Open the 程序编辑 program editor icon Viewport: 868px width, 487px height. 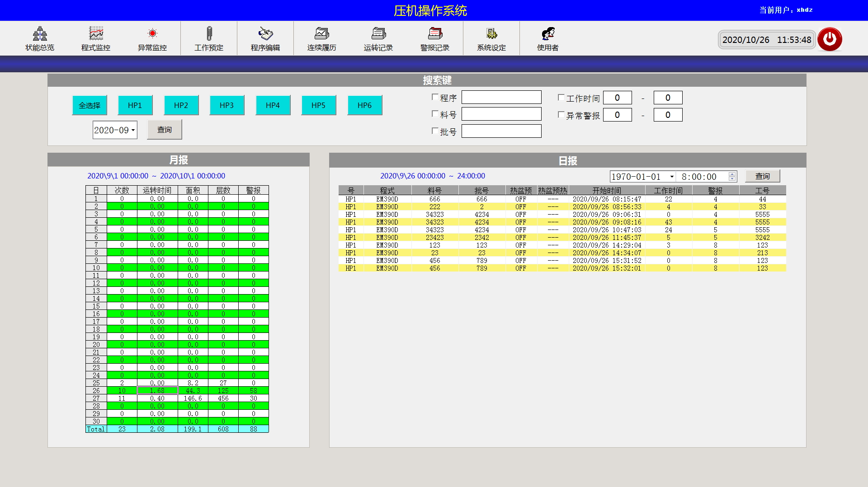pos(265,34)
